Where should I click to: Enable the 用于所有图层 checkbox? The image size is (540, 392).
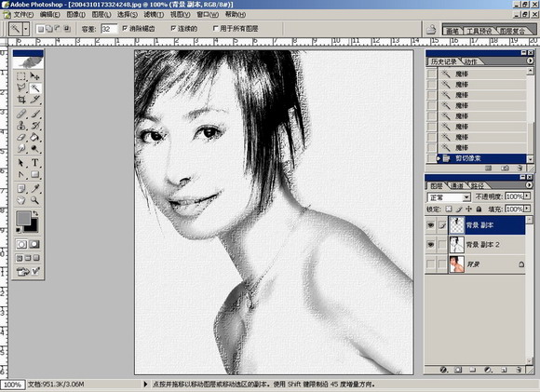pos(216,28)
